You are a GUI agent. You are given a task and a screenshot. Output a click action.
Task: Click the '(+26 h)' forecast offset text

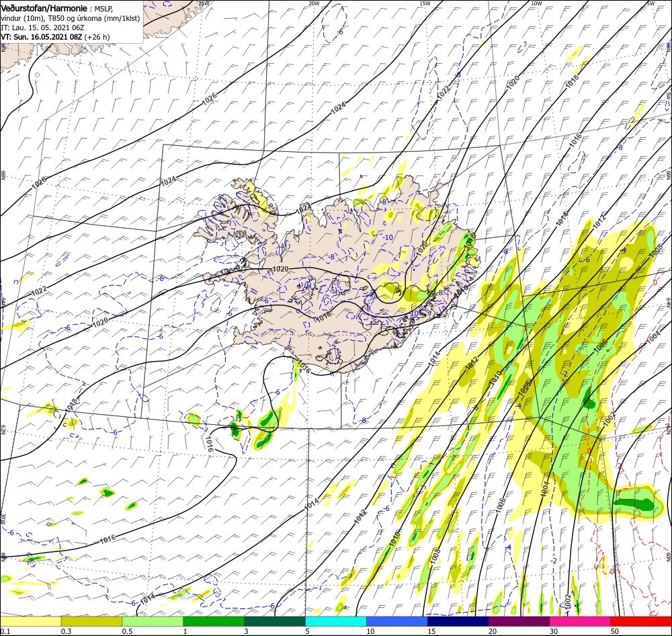[x=97, y=37]
